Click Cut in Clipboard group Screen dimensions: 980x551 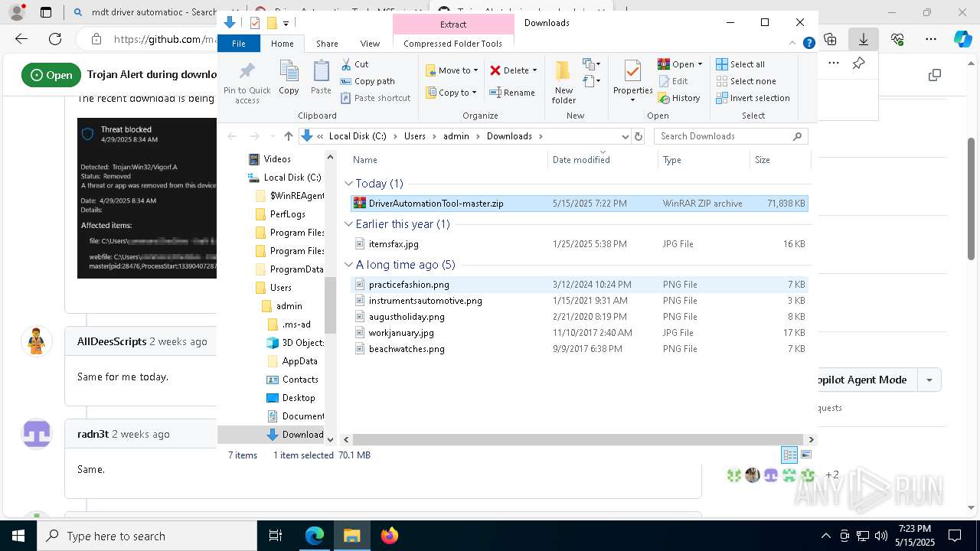click(x=354, y=64)
